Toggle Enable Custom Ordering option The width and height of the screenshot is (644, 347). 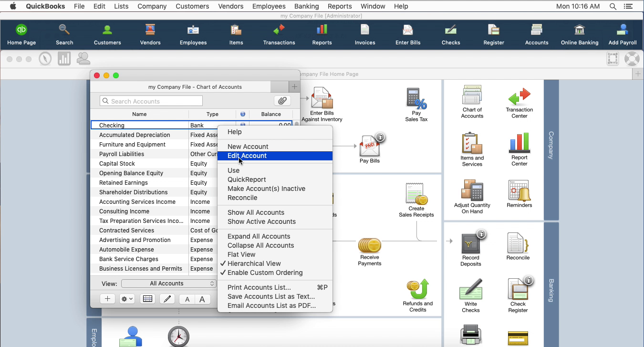click(x=275, y=273)
